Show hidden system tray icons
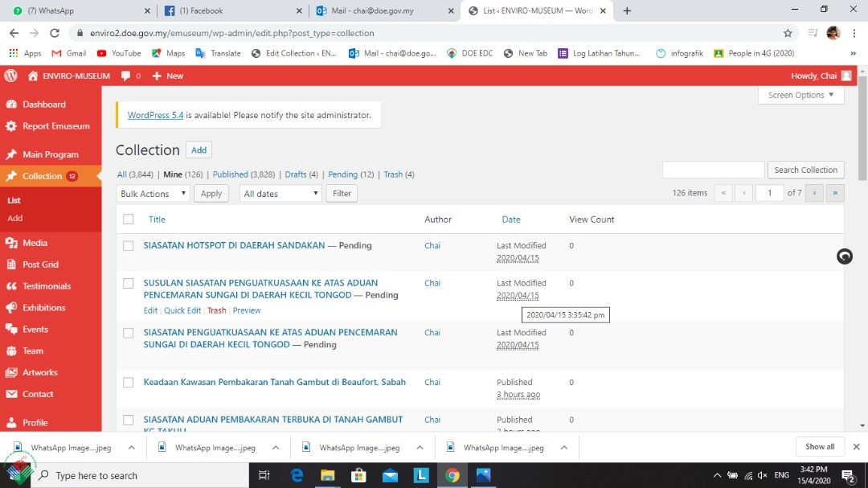 pyautogui.click(x=717, y=475)
